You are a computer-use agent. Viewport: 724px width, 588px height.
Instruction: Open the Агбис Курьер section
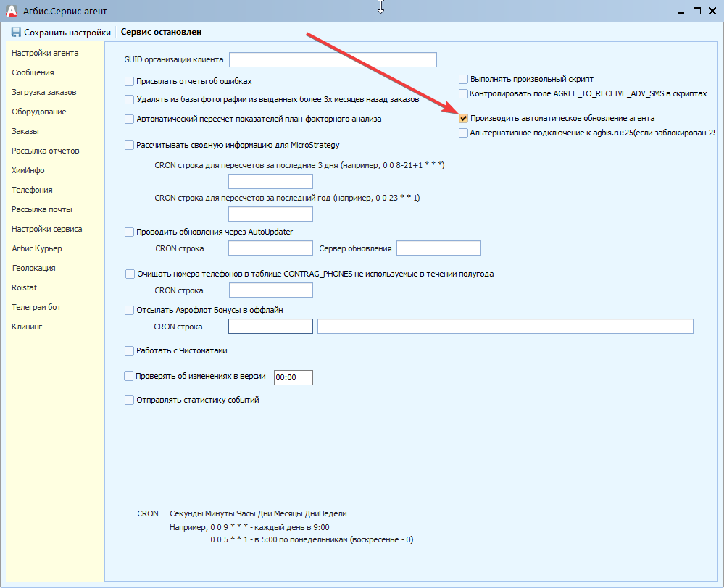pos(36,248)
